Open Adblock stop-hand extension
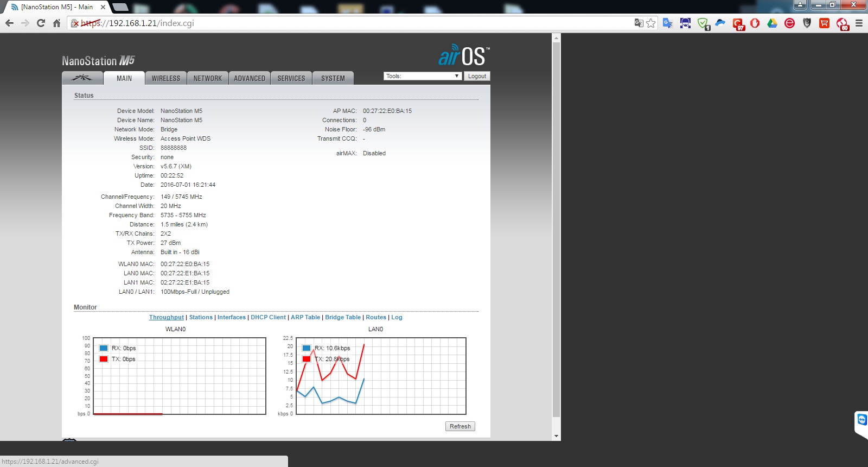Image resolution: width=868 pixels, height=467 pixels. click(x=755, y=23)
